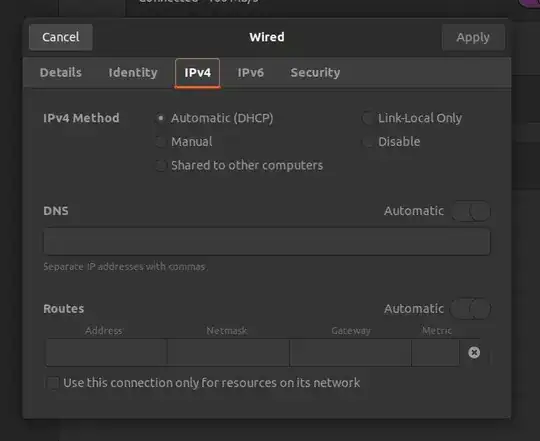
Task: Click the route Gateway field
Action: pyautogui.click(x=351, y=353)
